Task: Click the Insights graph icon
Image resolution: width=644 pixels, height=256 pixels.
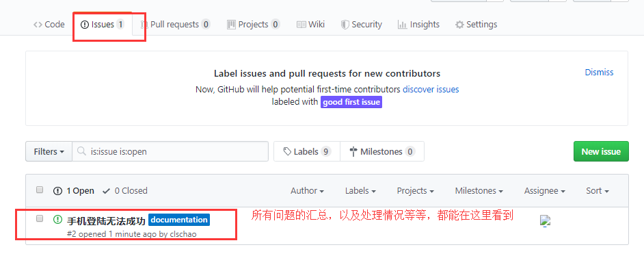Action: tap(402, 25)
